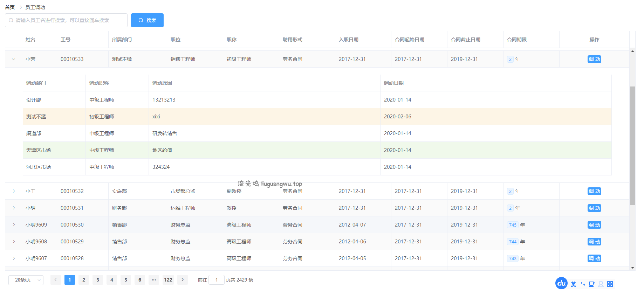Jump to last page 122
644x298 pixels.
tap(168, 280)
